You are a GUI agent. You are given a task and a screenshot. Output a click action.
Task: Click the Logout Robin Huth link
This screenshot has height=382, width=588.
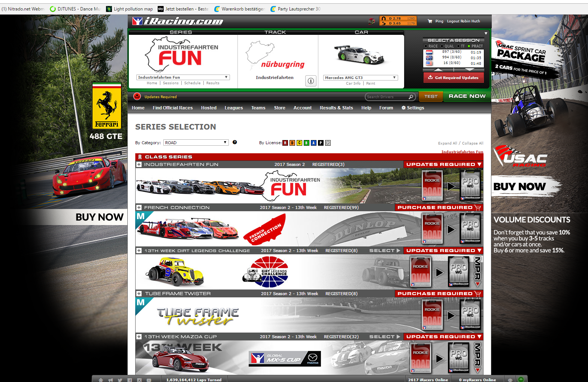coord(463,21)
